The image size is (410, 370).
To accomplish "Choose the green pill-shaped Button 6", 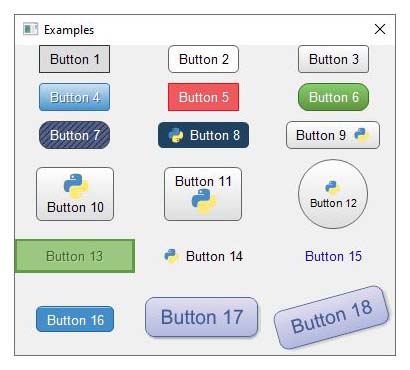I will click(x=333, y=97).
